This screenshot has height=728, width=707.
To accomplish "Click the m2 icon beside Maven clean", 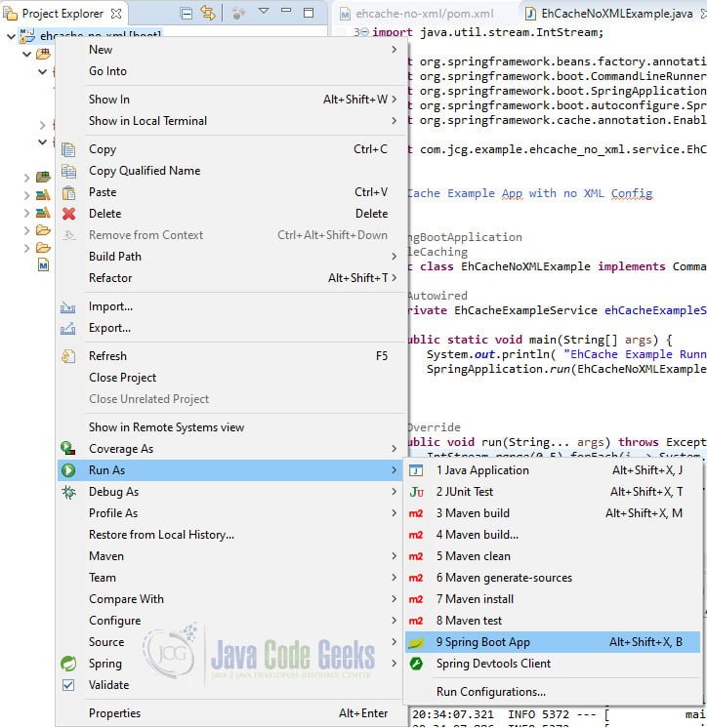I will pyautogui.click(x=416, y=556).
